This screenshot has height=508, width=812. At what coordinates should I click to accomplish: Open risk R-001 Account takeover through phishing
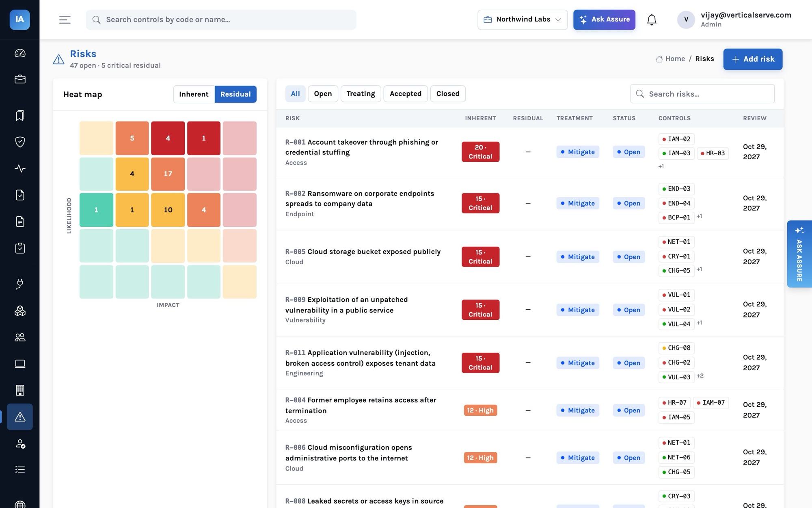[362, 147]
